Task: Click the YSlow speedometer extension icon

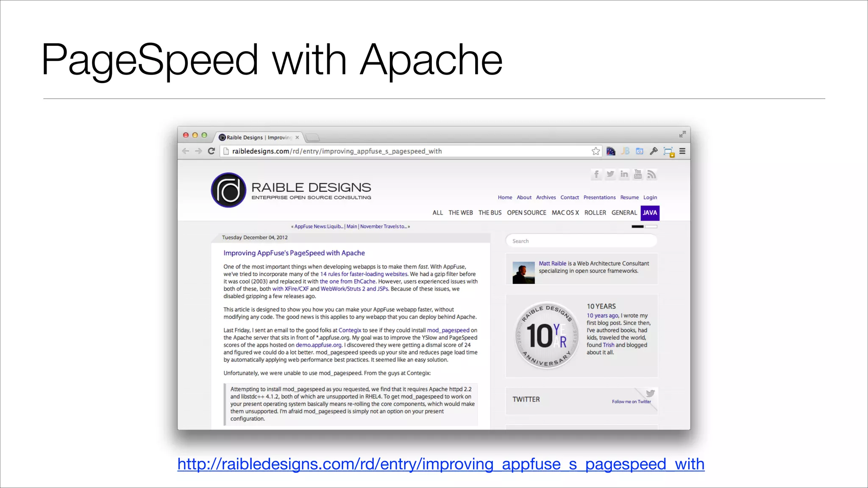Action: point(611,151)
